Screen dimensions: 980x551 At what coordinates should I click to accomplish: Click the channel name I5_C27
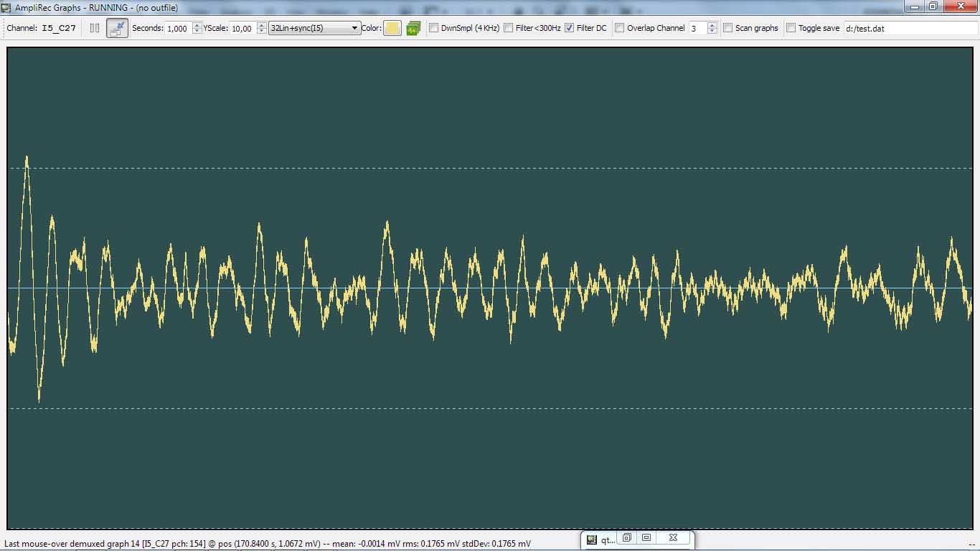click(x=59, y=28)
